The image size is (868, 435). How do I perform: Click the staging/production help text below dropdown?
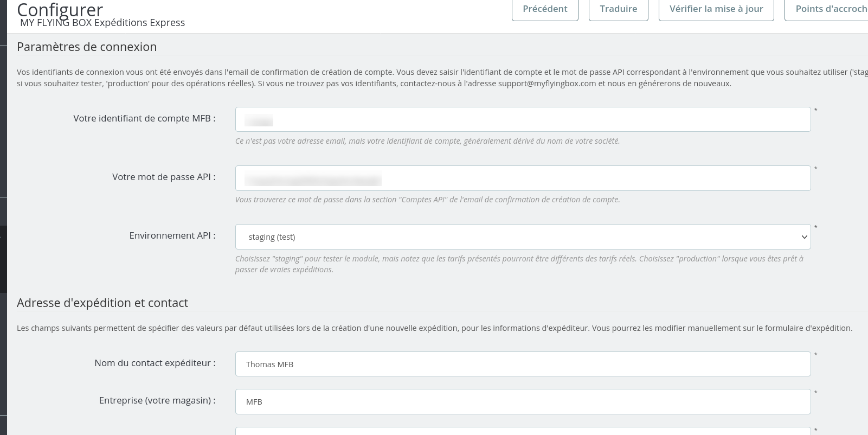tap(519, 264)
